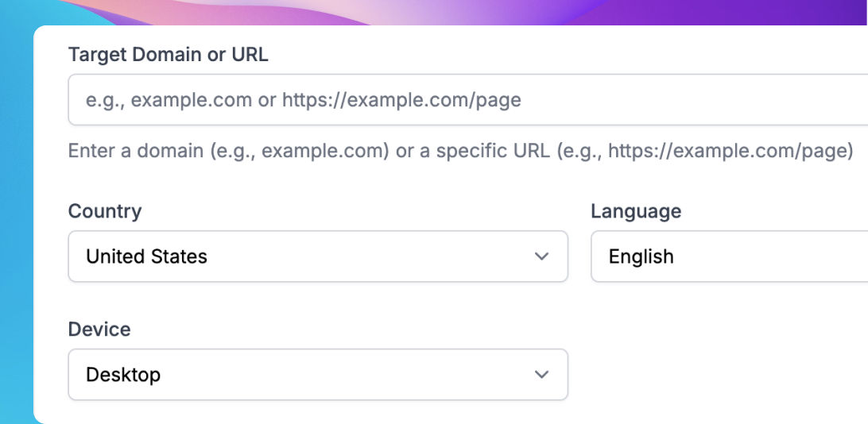Click blank card area below the Device dropdown

318,413
